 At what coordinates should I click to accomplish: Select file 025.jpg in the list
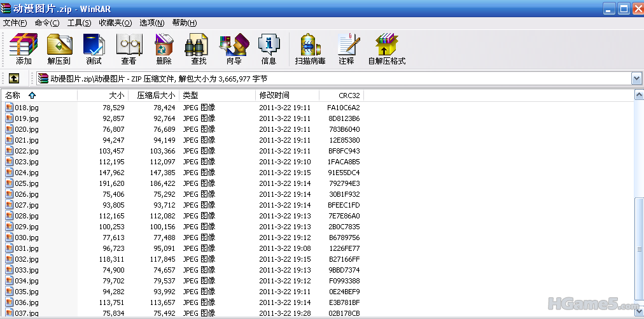[x=26, y=183]
